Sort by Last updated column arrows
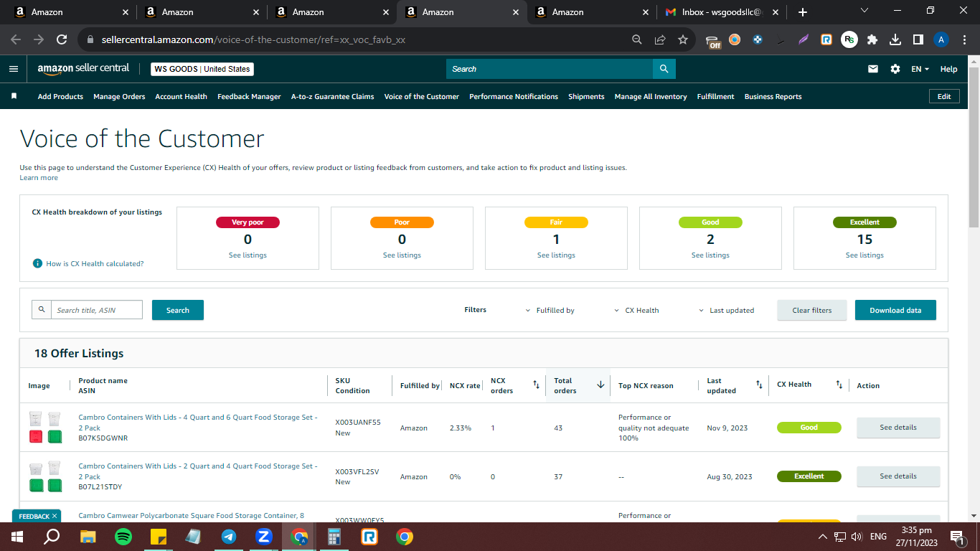This screenshot has height=551, width=980. pos(759,385)
